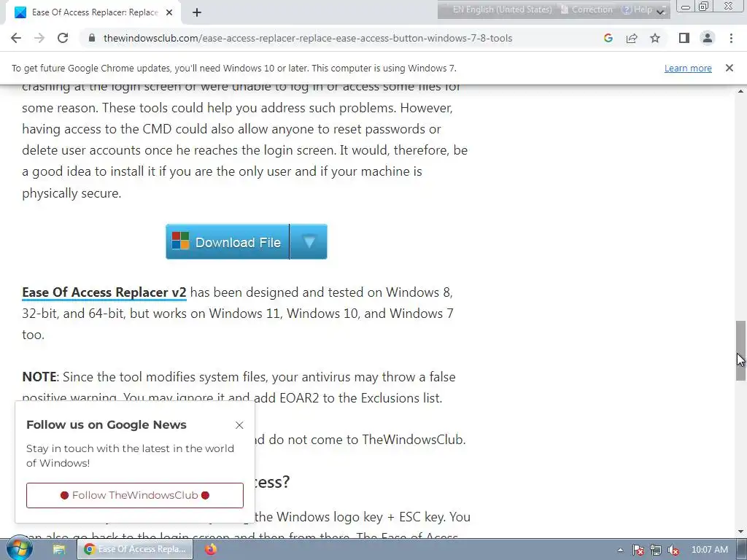Share this page using share icon
747x560 pixels.
click(x=632, y=38)
